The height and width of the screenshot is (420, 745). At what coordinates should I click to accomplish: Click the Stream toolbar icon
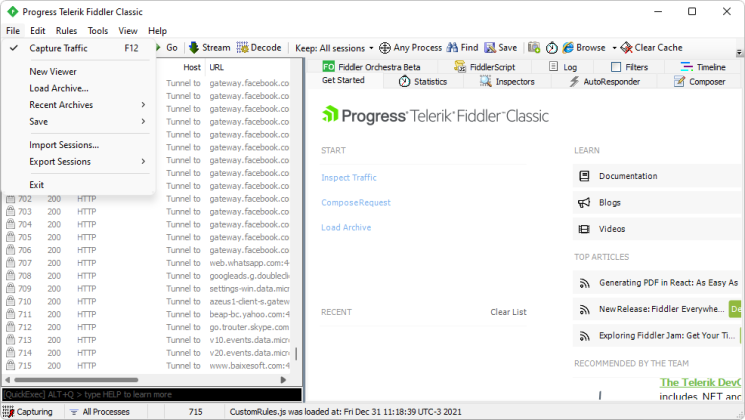194,48
